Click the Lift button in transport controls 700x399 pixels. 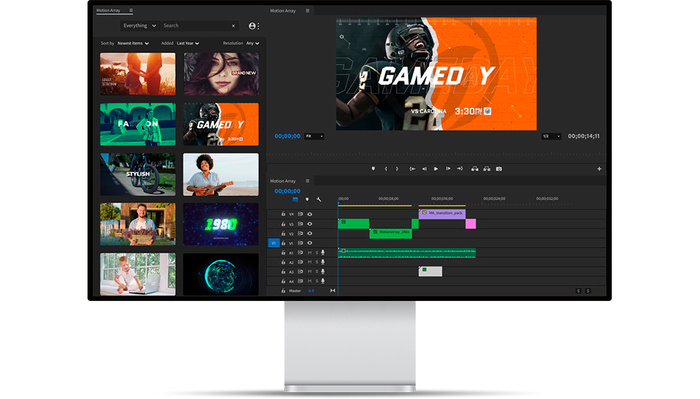(475, 169)
